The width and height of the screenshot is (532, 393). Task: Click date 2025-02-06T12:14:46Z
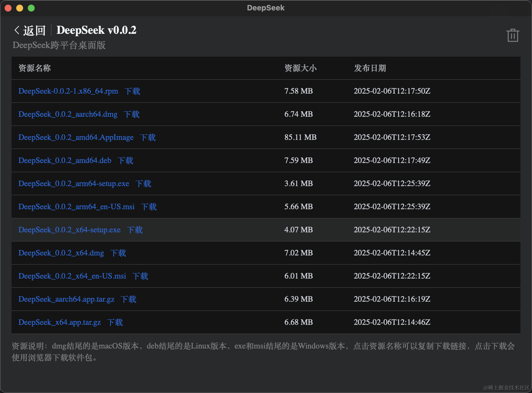392,322
